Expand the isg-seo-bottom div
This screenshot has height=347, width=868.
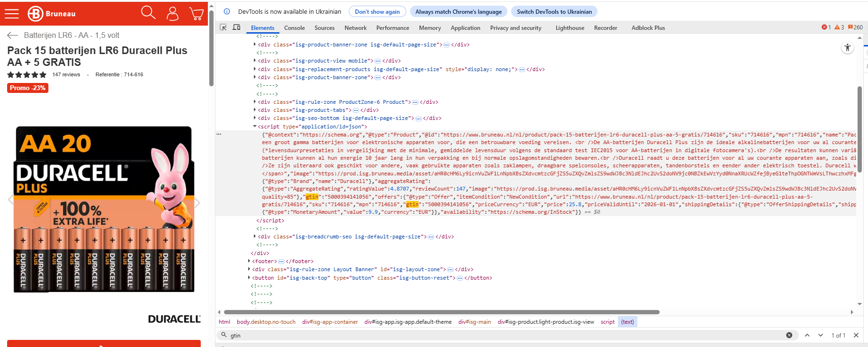(255, 118)
